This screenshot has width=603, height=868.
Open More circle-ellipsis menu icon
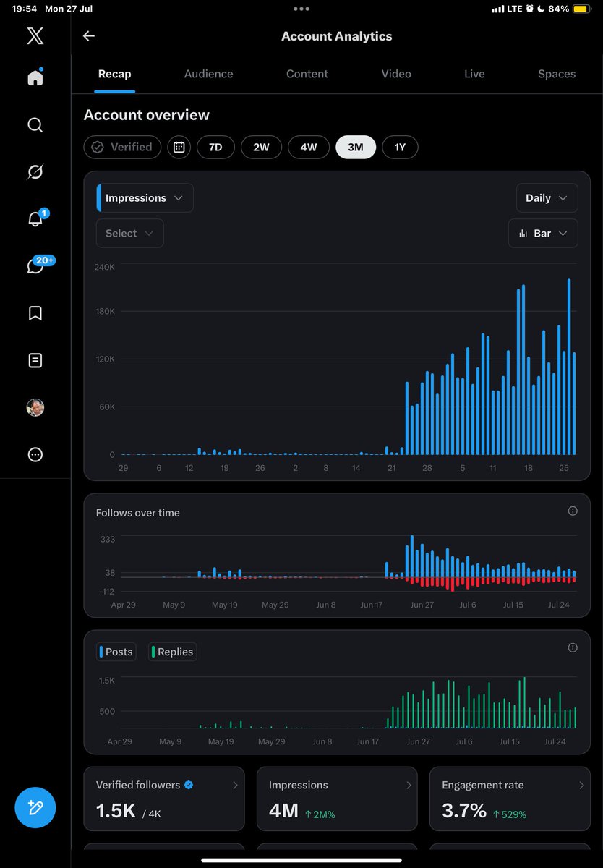tap(35, 454)
